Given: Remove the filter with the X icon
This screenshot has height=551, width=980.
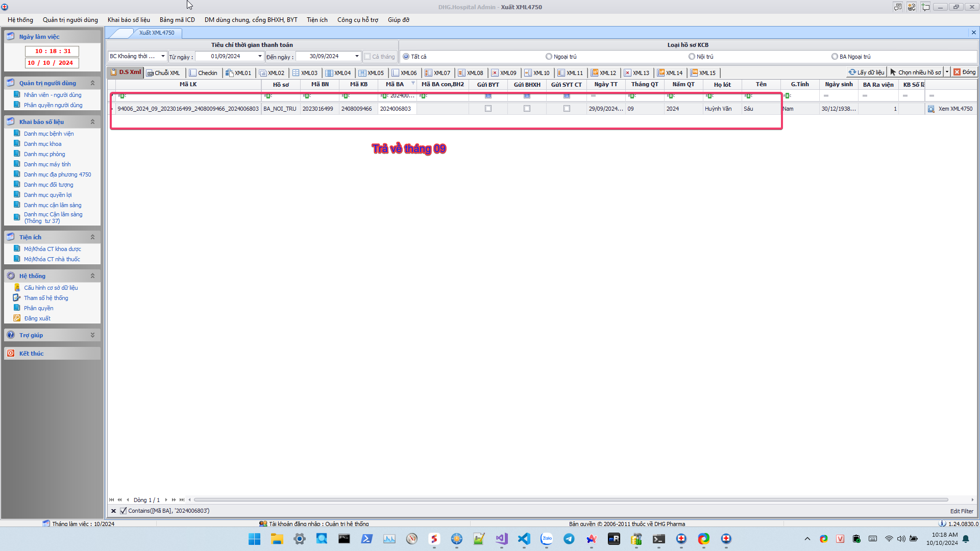Looking at the screenshot, I should (x=113, y=511).
